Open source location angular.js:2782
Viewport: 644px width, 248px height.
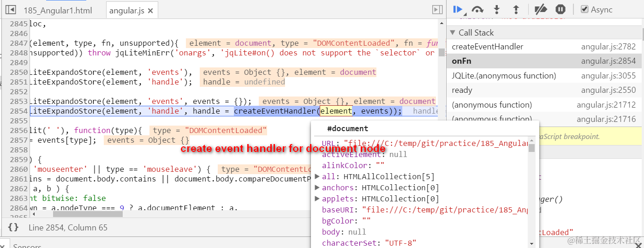click(x=608, y=47)
